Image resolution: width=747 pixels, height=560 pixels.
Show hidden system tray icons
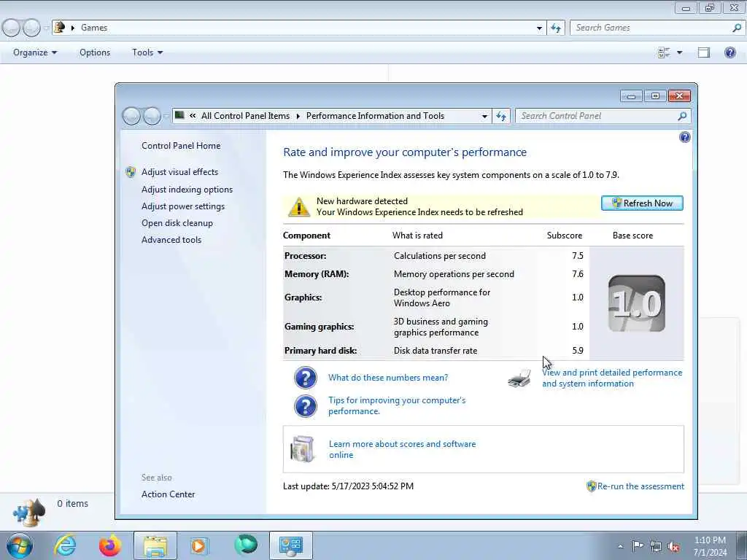tap(620, 546)
